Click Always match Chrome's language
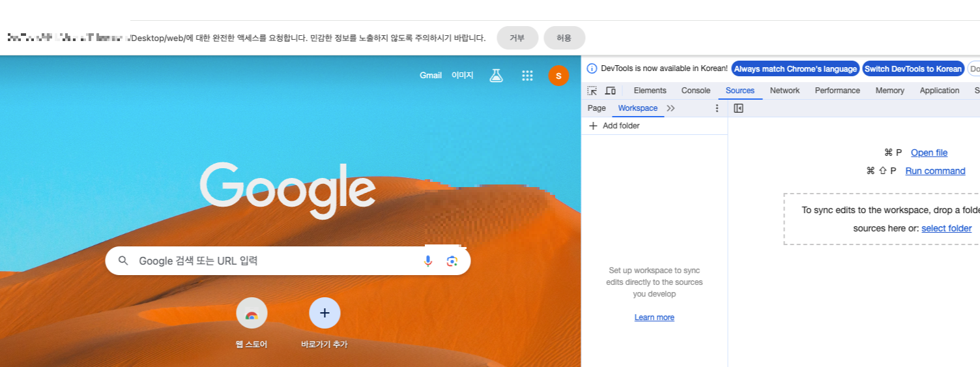The width and height of the screenshot is (980, 367). pos(796,68)
